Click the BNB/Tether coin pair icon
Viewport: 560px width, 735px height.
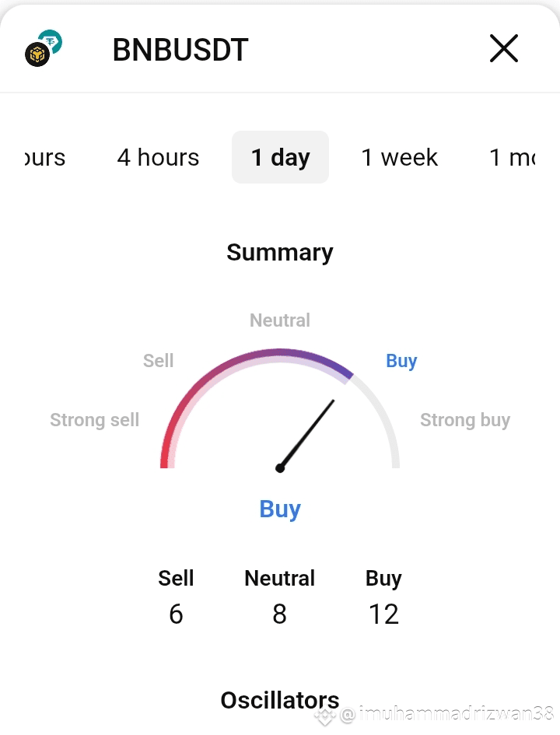(44, 48)
